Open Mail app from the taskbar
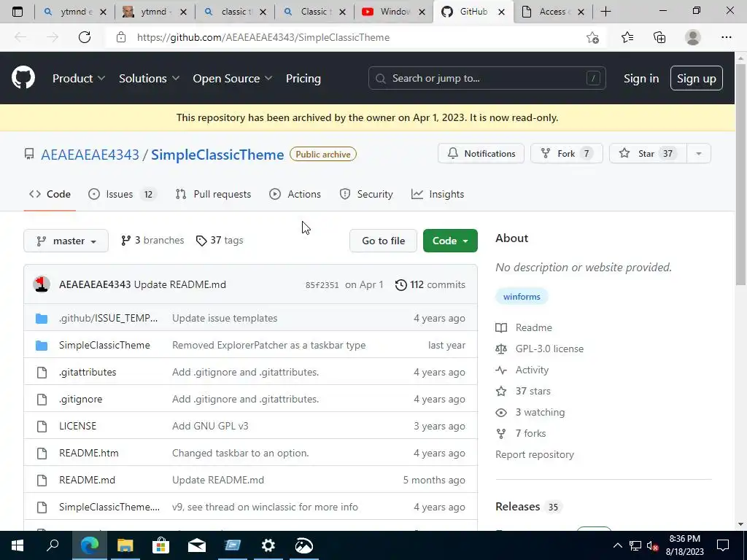Viewport: 747px width, 560px height. 196,545
